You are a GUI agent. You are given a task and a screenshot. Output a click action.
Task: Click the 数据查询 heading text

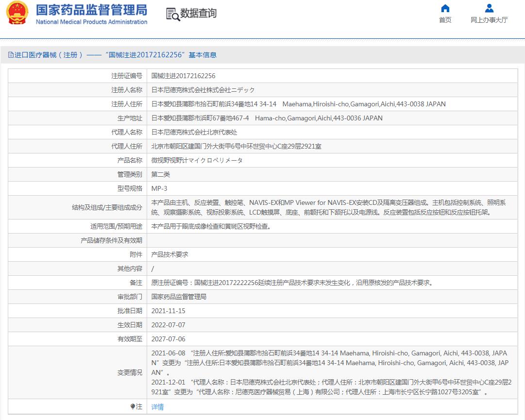[198, 14]
